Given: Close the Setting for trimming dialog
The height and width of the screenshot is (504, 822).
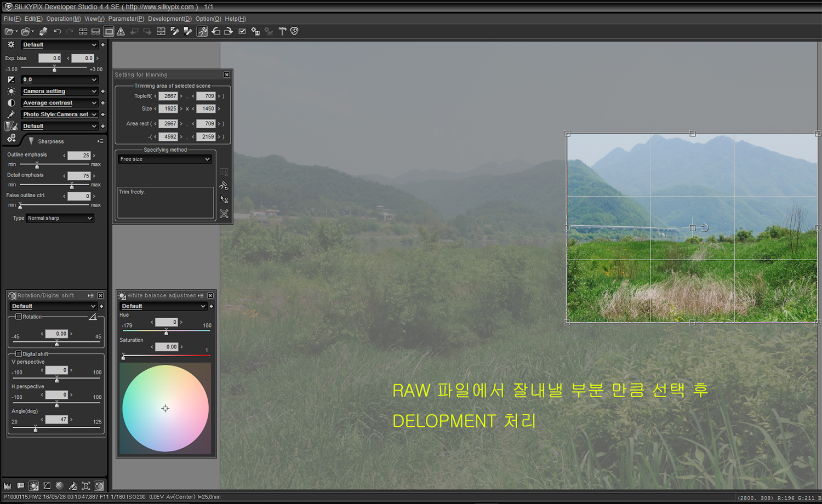Looking at the screenshot, I should (x=227, y=75).
